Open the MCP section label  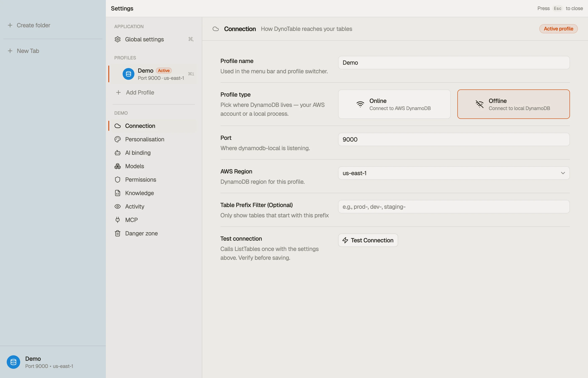click(131, 220)
